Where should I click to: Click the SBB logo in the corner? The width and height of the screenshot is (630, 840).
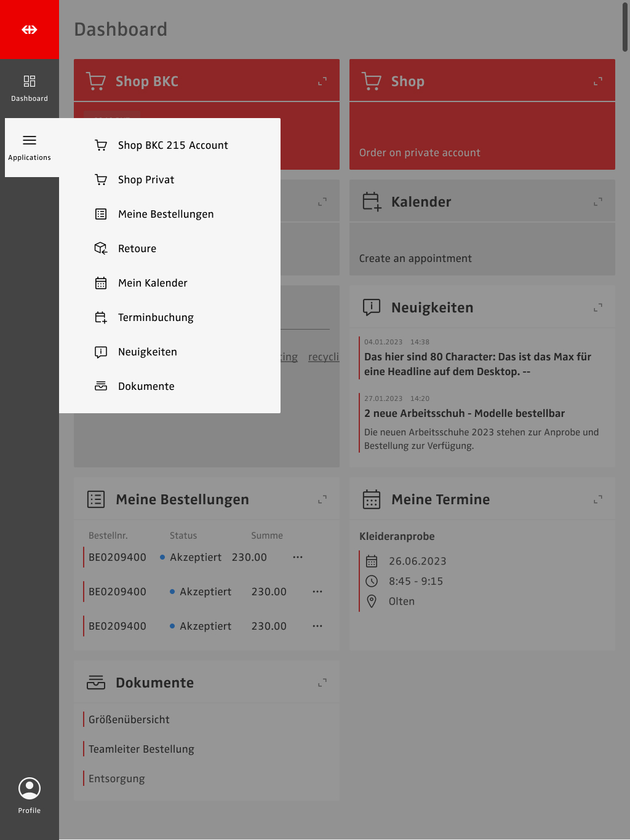[30, 30]
